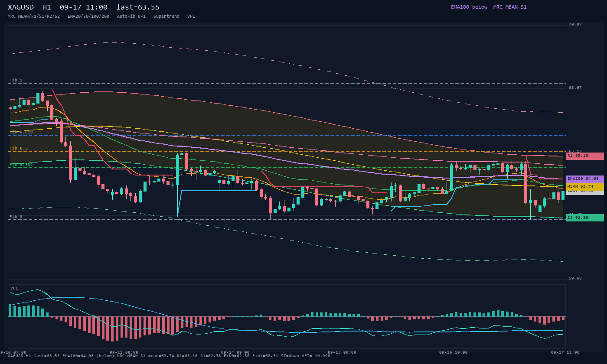This screenshot has width=607, height=364.
Task: Select the 'Supertrend' indicator legend
Action: coord(166,16)
